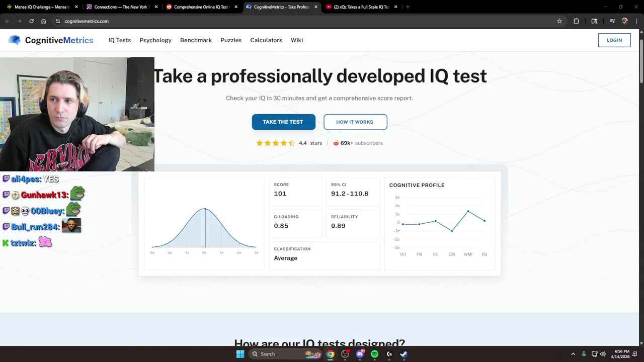Click the browser home button
The width and height of the screenshot is (644, 362).
pos(44,21)
